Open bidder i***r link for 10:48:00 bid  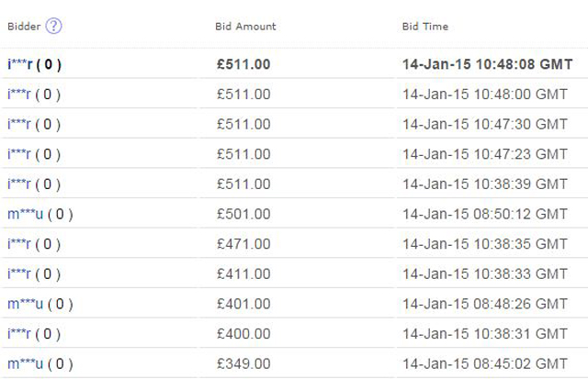(x=19, y=95)
